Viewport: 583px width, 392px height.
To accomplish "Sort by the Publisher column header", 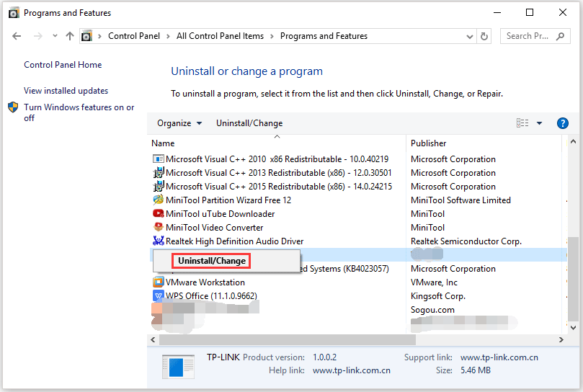I will pyautogui.click(x=428, y=143).
